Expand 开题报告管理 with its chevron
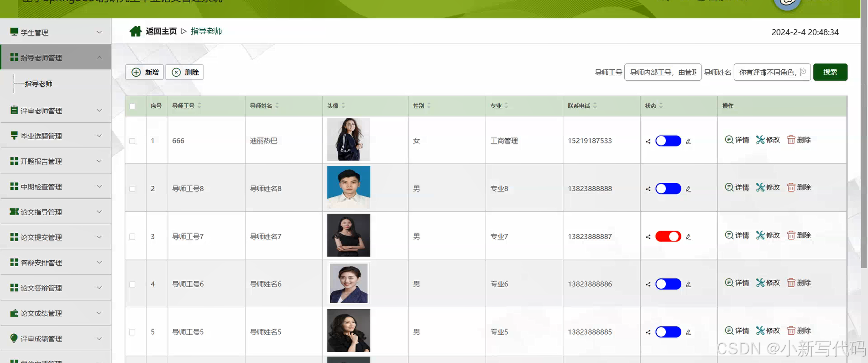This screenshot has height=363, width=868. pyautogui.click(x=99, y=161)
